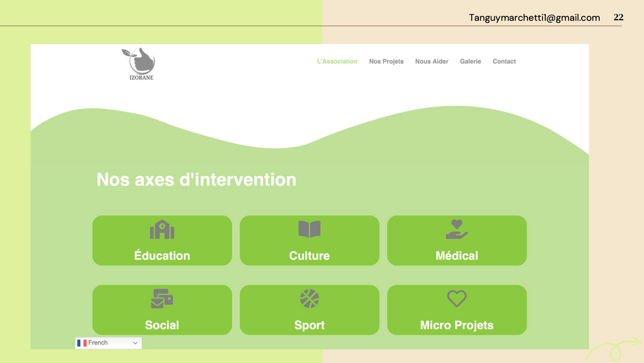Click the Tanguymarchetti1@gmail.com email address
This screenshot has height=363, width=644.
(x=534, y=18)
